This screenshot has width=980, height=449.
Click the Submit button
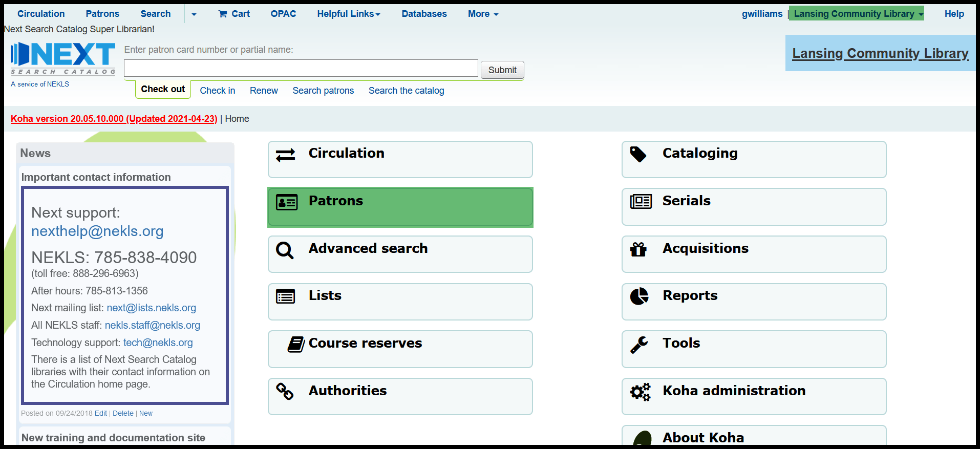click(x=502, y=70)
